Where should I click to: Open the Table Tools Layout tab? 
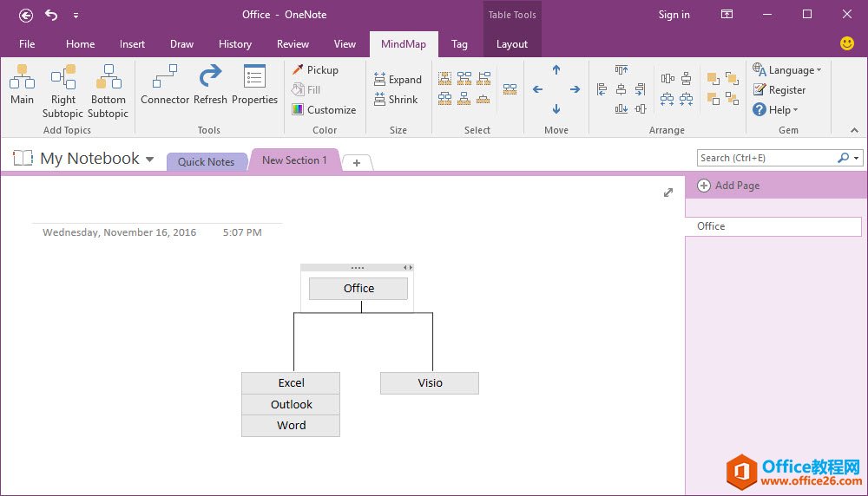511,43
